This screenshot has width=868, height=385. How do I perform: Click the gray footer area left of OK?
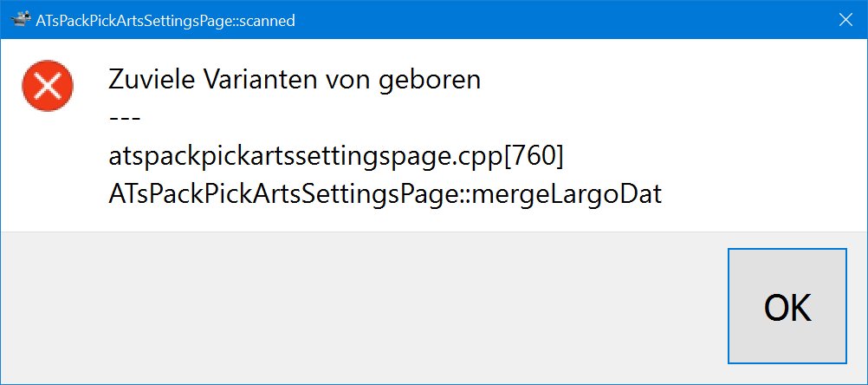click(x=347, y=308)
